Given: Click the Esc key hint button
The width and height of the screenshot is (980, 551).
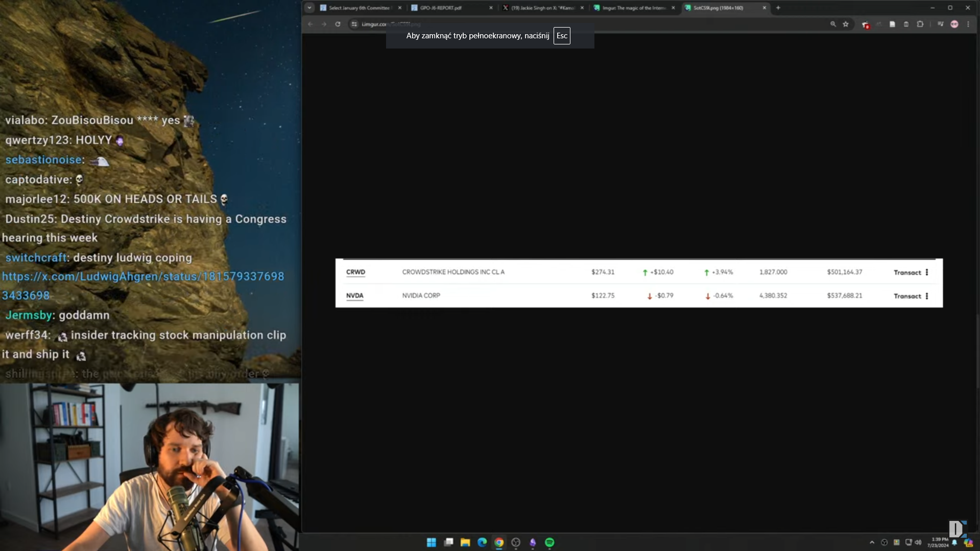Looking at the screenshot, I should tap(562, 36).
